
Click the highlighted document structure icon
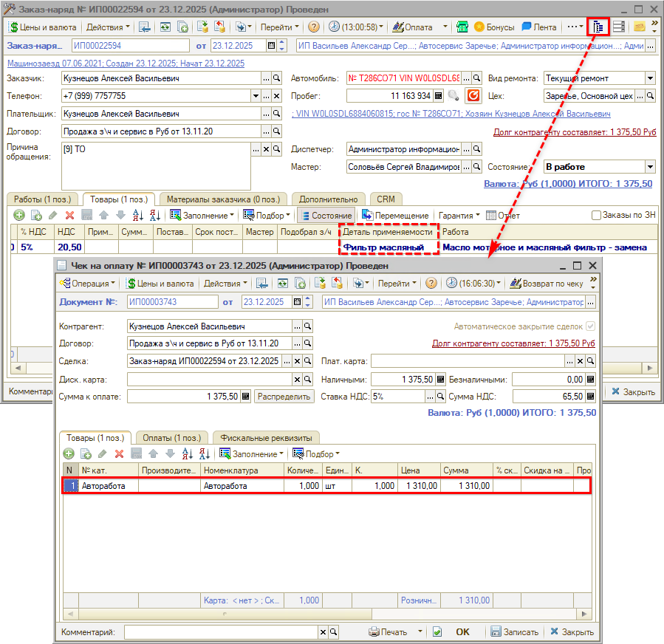coord(598,27)
